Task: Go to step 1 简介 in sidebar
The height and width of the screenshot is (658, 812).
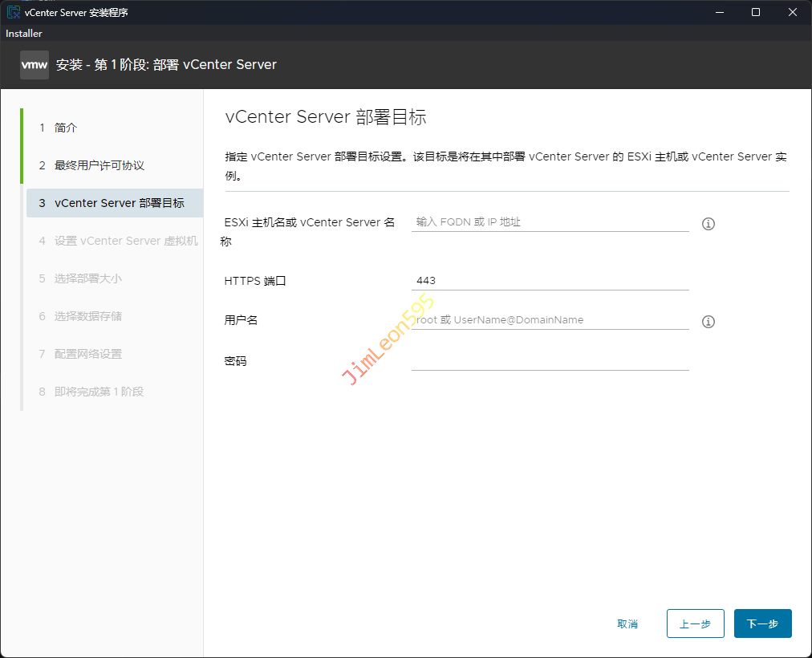Action: pyautogui.click(x=66, y=128)
